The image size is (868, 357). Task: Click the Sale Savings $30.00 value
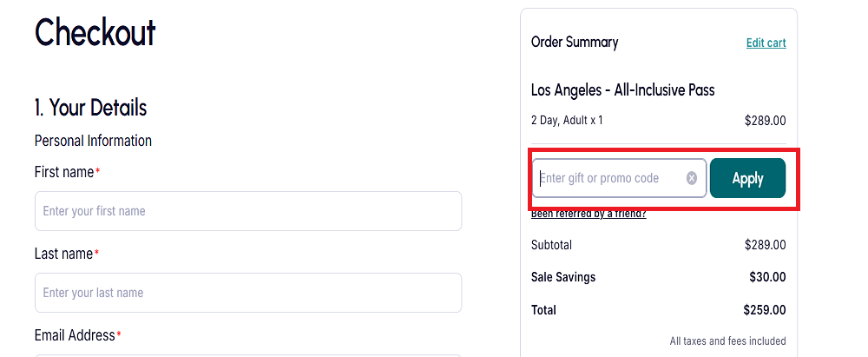click(x=767, y=277)
